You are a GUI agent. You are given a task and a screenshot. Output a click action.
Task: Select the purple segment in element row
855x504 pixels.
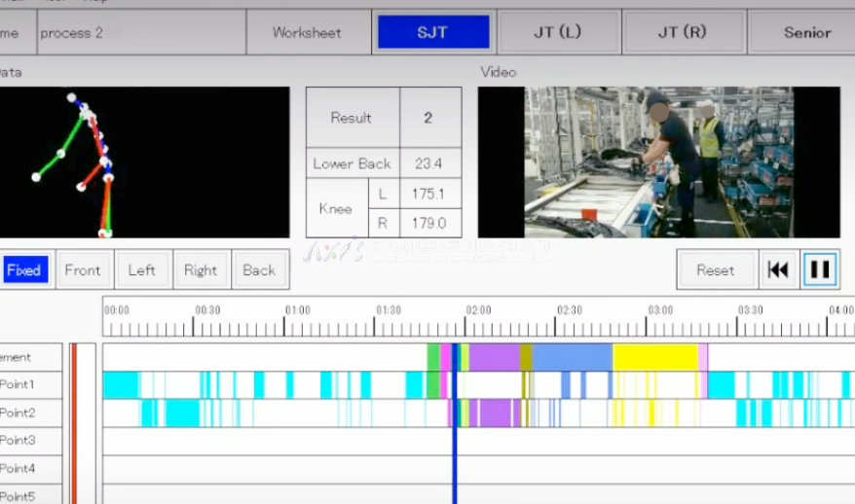pyautogui.click(x=494, y=357)
